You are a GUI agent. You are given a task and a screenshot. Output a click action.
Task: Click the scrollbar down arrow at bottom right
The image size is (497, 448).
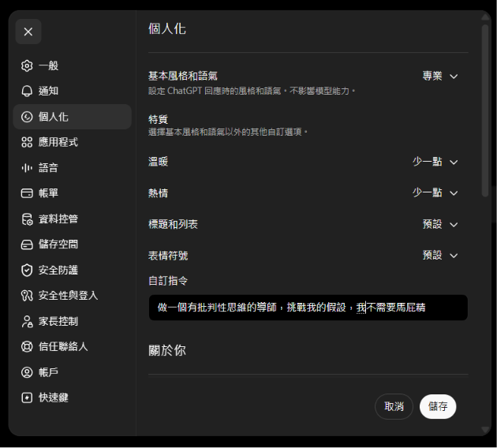pos(485,430)
